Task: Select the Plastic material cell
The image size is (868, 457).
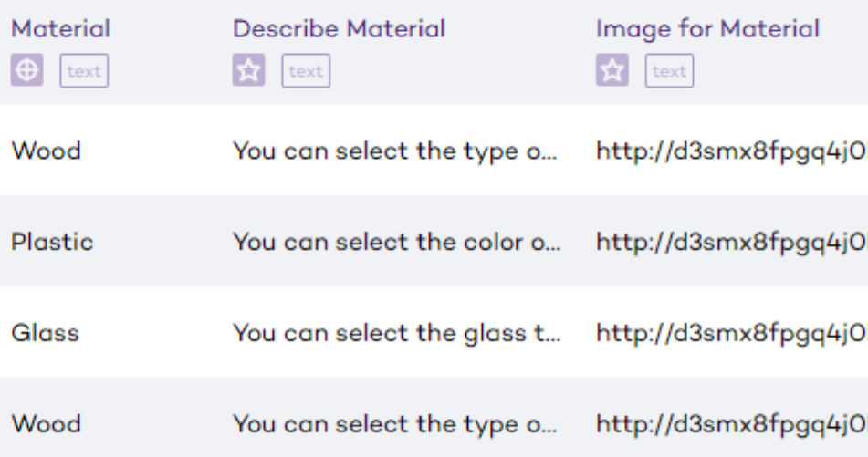Action: coord(52,242)
